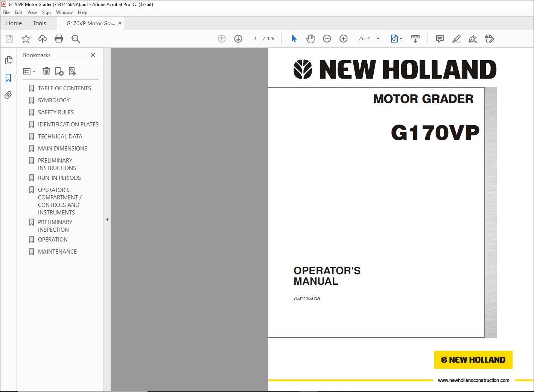Click the page number input field
The width and height of the screenshot is (534, 392).
point(256,39)
